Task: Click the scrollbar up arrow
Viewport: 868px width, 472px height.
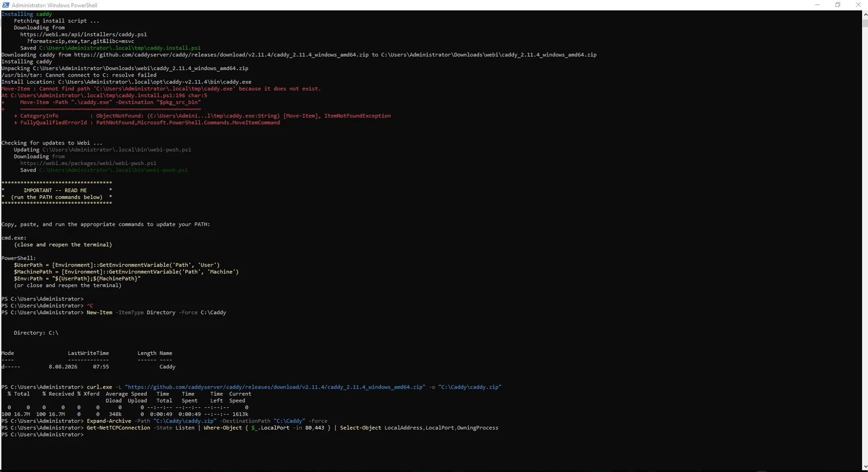Action: [865, 15]
